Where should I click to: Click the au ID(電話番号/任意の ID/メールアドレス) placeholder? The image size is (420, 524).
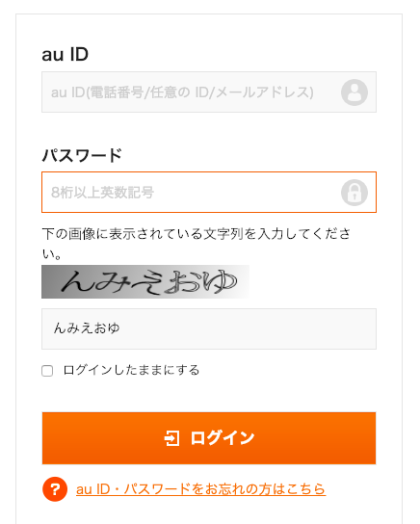pos(182,92)
